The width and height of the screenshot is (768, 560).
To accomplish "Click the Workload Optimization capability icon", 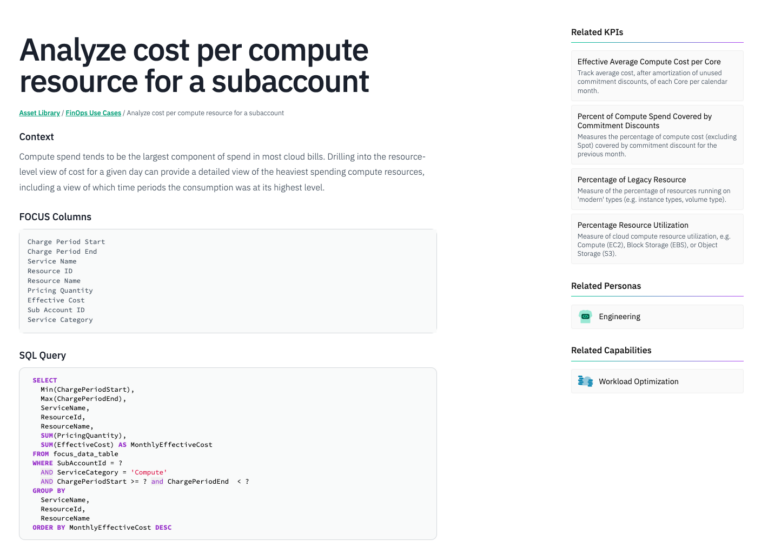I will point(586,381).
